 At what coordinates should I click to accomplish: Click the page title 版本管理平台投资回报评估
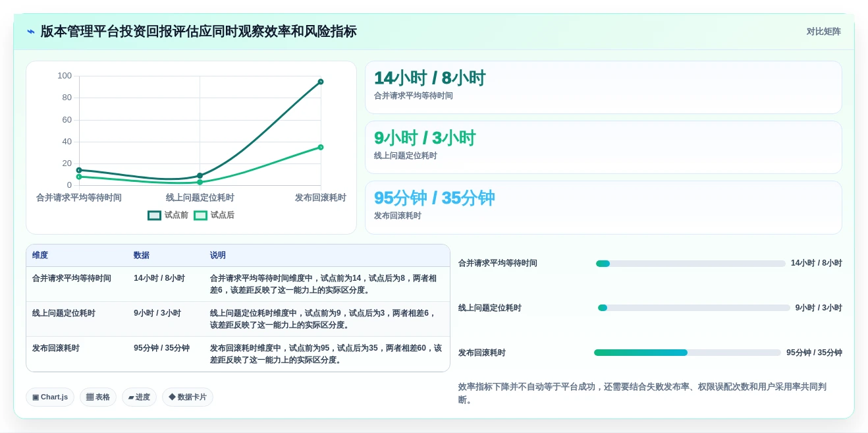point(198,32)
